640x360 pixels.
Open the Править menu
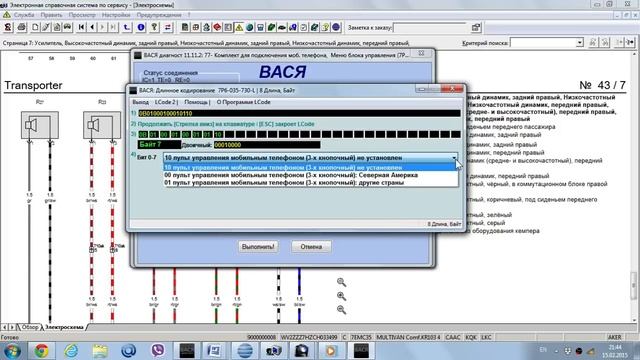pos(51,15)
